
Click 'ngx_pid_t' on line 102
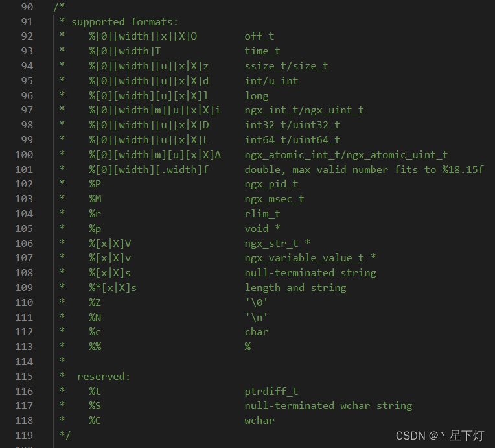pyautogui.click(x=271, y=184)
